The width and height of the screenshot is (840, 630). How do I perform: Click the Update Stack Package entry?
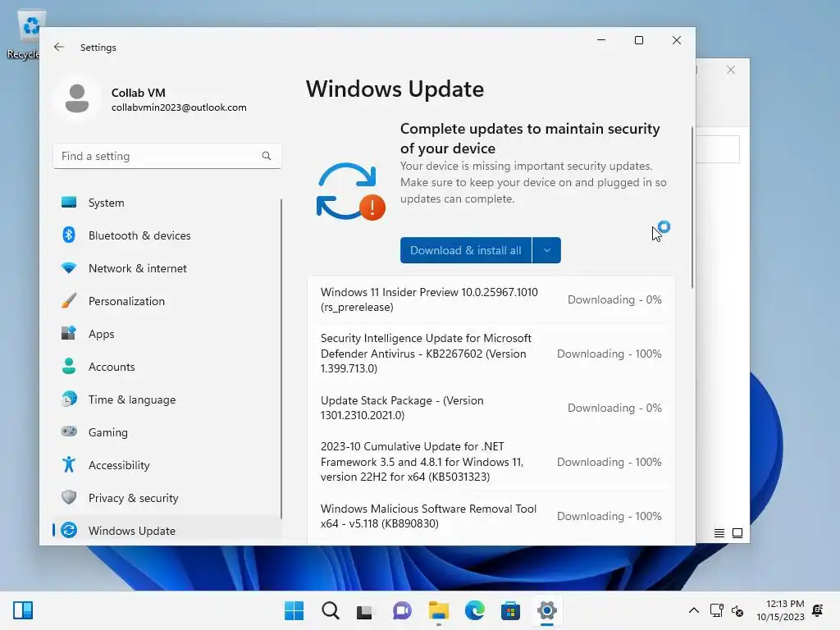491,408
